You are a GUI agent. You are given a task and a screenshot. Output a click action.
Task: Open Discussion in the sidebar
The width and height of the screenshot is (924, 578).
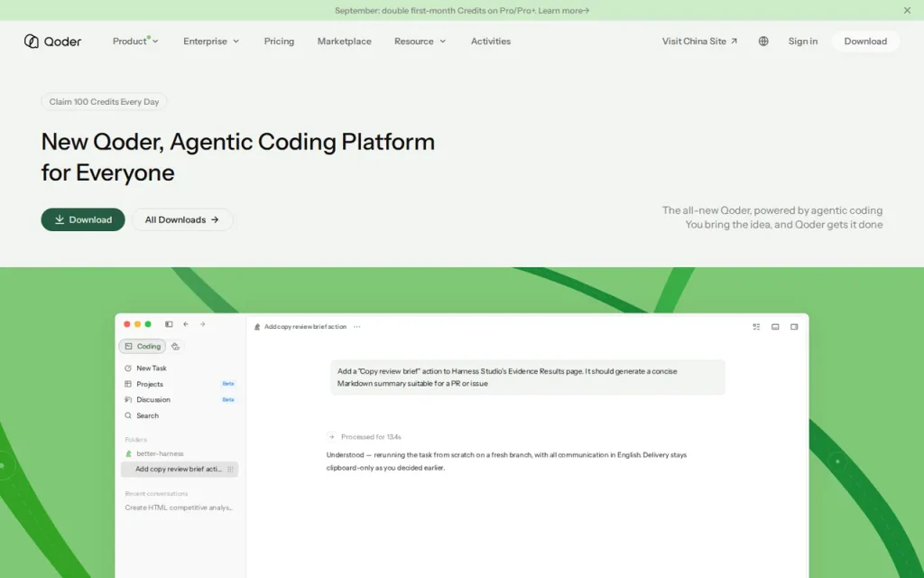153,399
